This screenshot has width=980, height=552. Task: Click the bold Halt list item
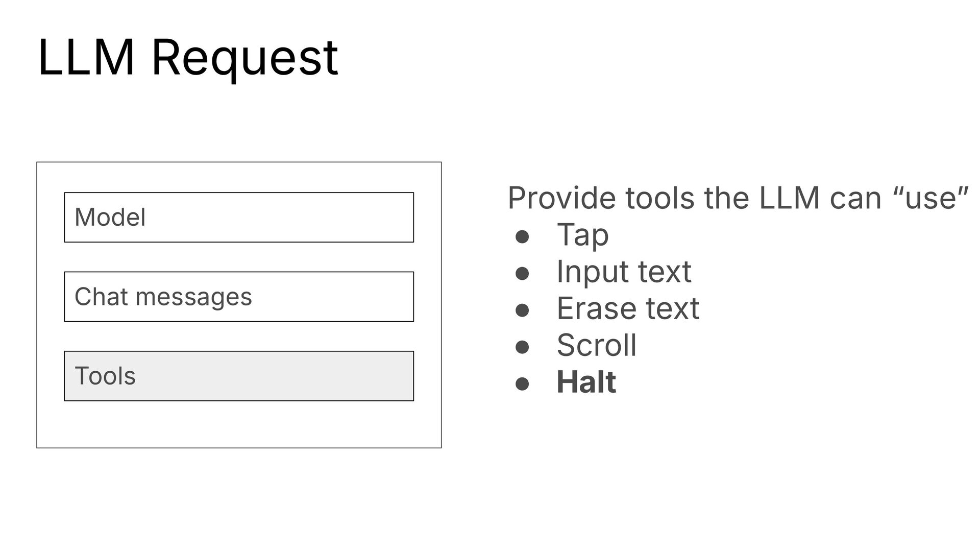tap(586, 382)
